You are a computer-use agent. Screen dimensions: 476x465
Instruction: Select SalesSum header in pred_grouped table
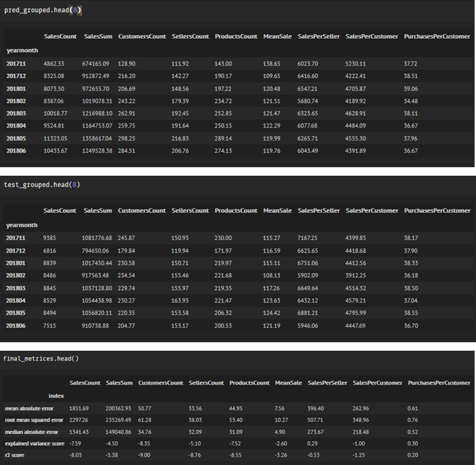[x=98, y=37]
